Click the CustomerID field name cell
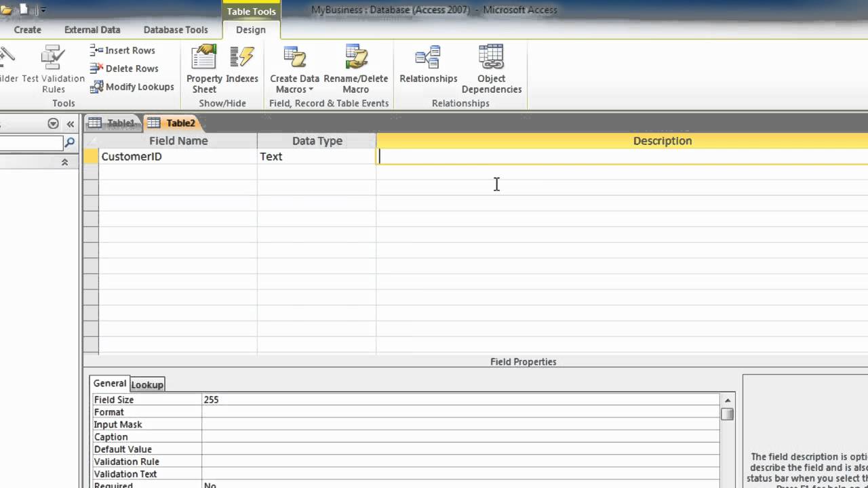868x488 pixels. click(x=178, y=157)
